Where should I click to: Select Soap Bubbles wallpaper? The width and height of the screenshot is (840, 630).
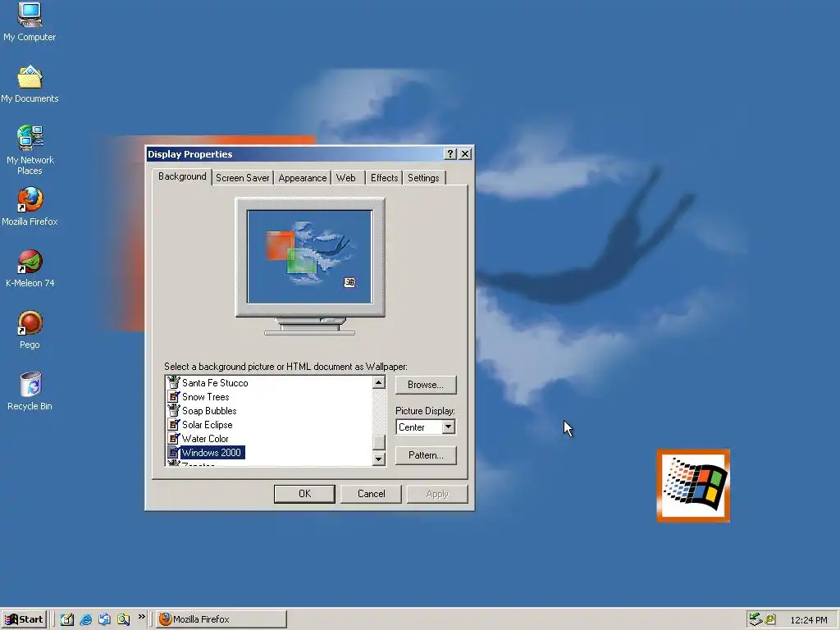click(x=209, y=411)
